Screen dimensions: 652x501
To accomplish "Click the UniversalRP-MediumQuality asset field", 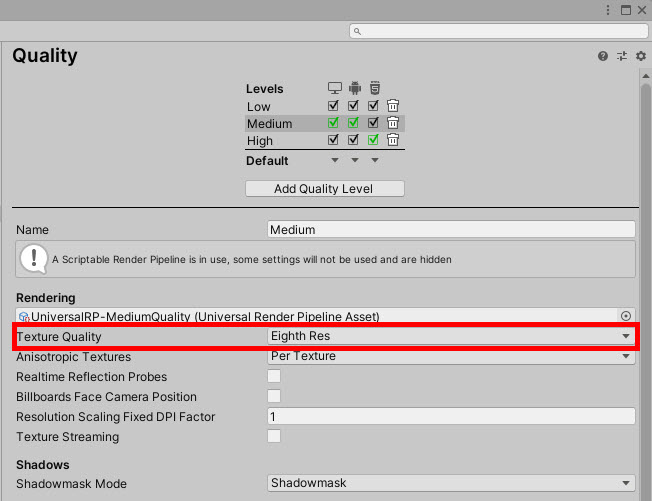I will (x=326, y=316).
